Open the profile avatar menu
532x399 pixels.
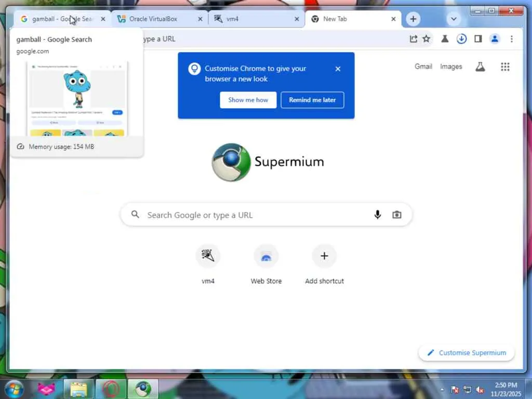point(495,39)
